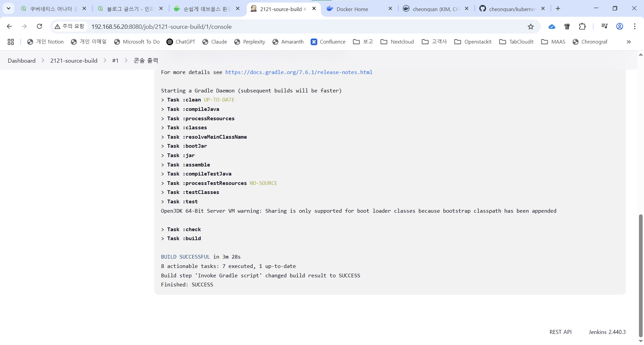644x345 pixels.
Task: Click the Jenkins 2.440.3 version button
Action: 607,332
